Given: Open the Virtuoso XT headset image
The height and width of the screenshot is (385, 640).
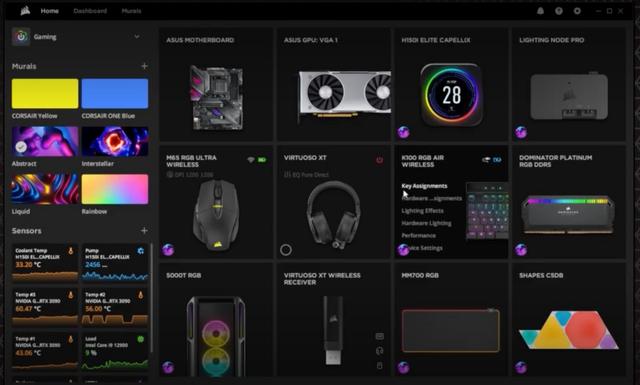Looking at the screenshot, I should 334,215.
